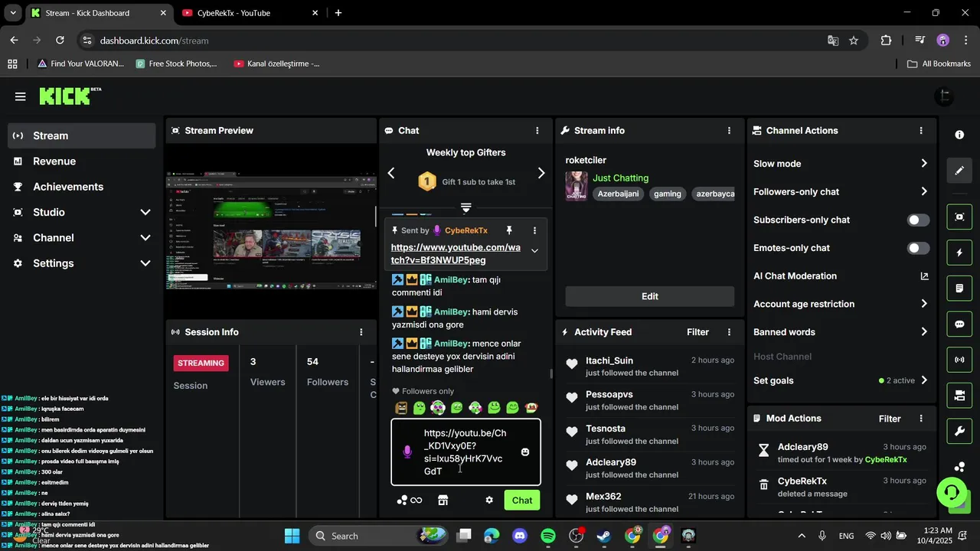Show next top gifter with right arrow

(541, 173)
